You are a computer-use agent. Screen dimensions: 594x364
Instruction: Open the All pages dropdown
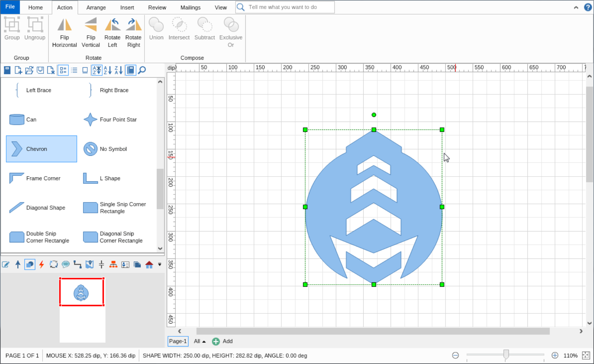pyautogui.click(x=199, y=341)
